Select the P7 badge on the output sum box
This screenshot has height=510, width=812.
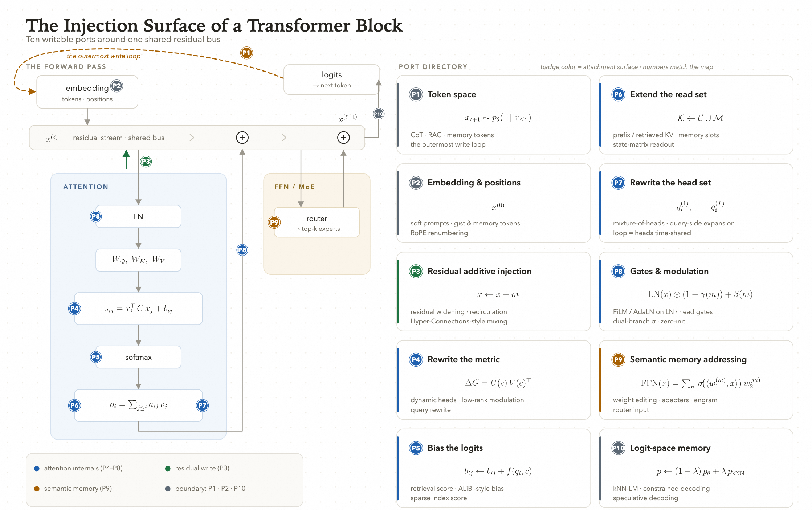pos(202,405)
